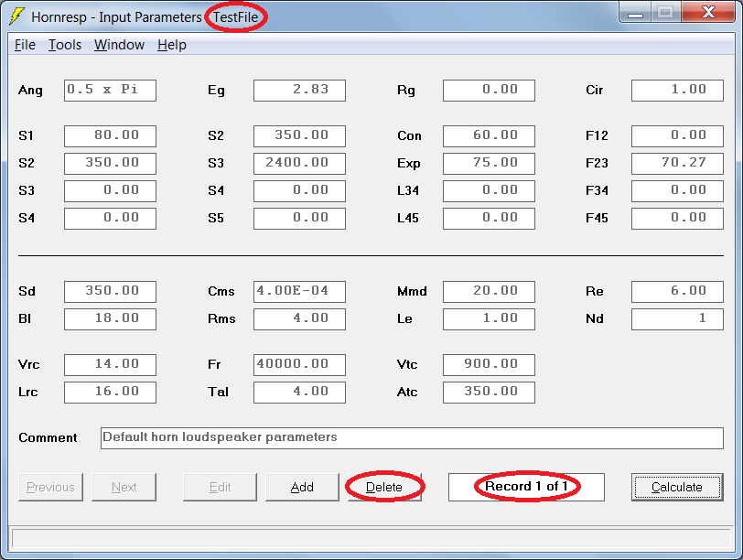Click the Delete record button
Screen dimensions: 743x560
coord(384,487)
